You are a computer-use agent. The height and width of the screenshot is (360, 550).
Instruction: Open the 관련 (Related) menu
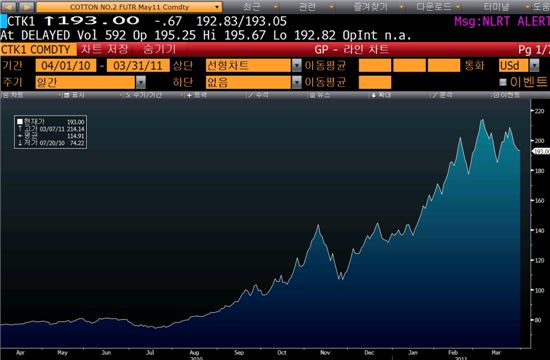coord(308,7)
